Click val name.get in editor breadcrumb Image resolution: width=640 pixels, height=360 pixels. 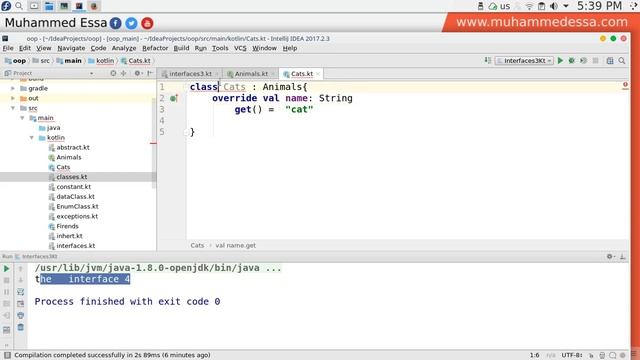(x=236, y=245)
